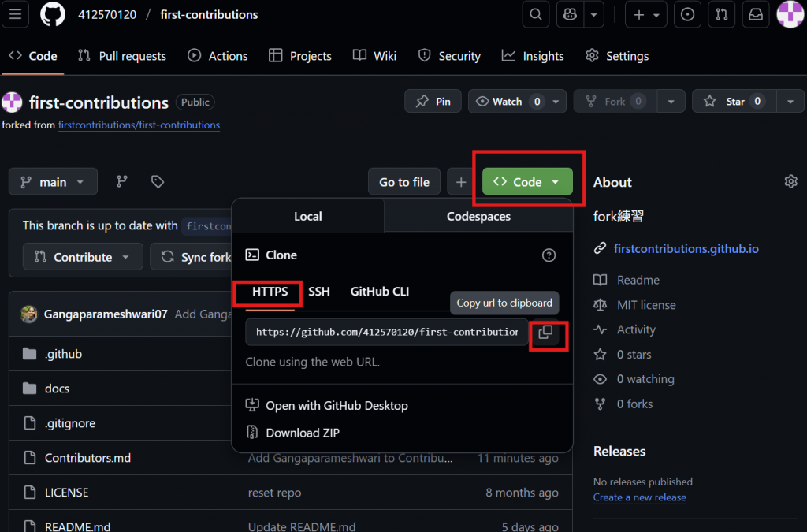Screen dimensions: 807x532
Task: Open the .gitignore file
Action: (70, 423)
